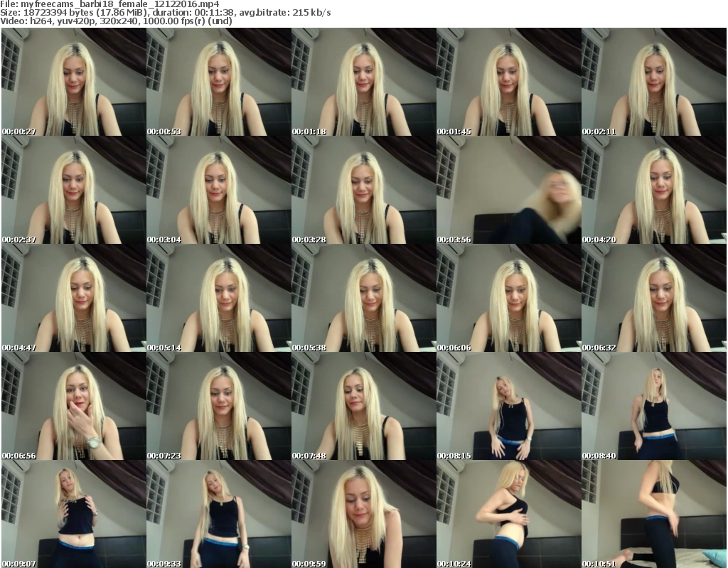The image size is (728, 568).
Task: Select the thumbnail stamped 00:00:53
Action: (x=219, y=82)
